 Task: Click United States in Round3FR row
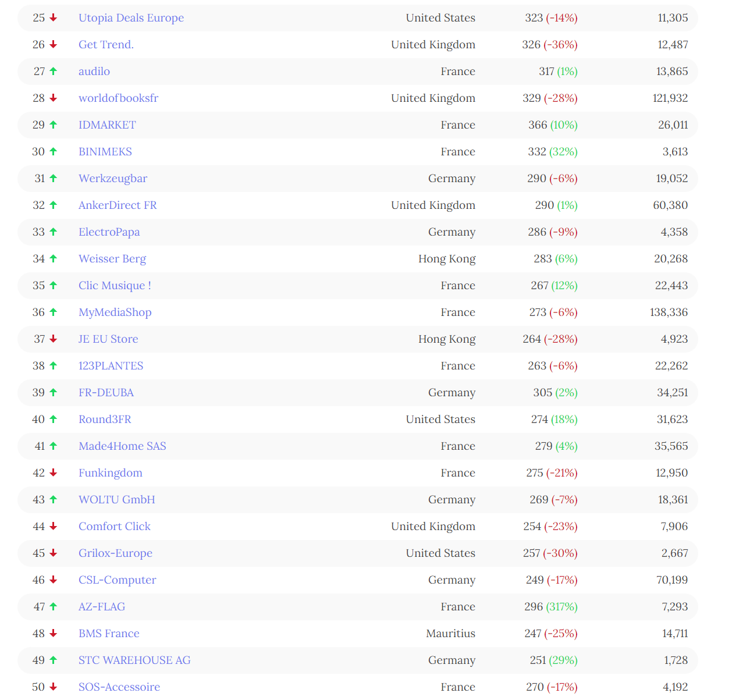point(440,420)
